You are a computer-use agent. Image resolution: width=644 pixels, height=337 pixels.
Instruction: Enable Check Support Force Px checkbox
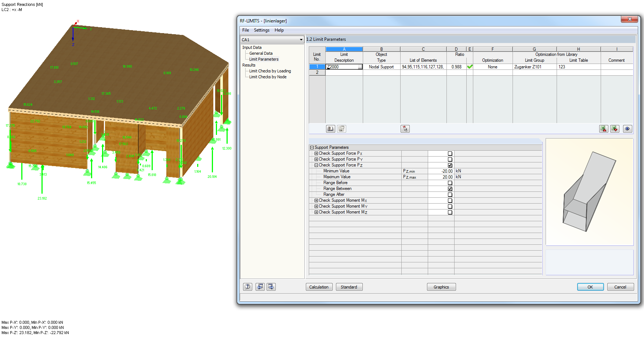pos(450,154)
